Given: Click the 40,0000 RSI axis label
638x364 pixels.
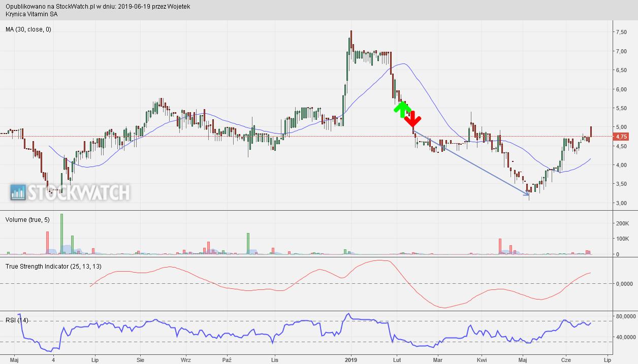Looking at the screenshot, I should tap(625, 337).
